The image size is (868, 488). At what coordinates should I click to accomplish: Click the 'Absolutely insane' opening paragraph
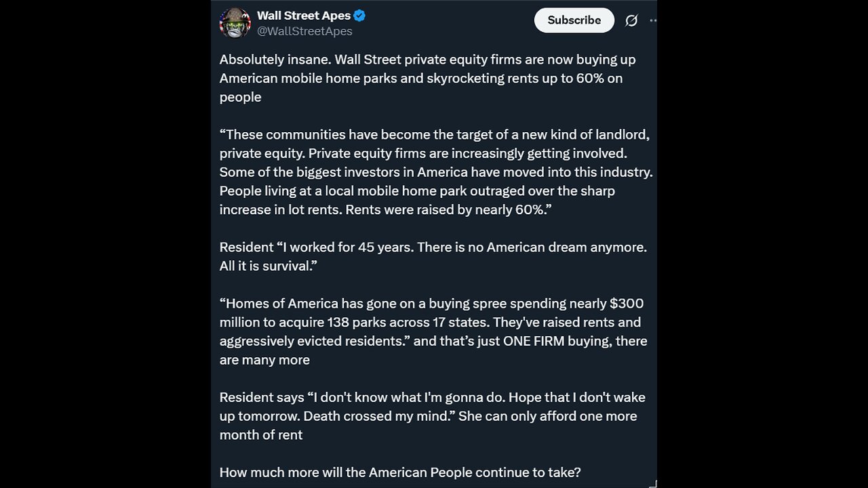(427, 78)
